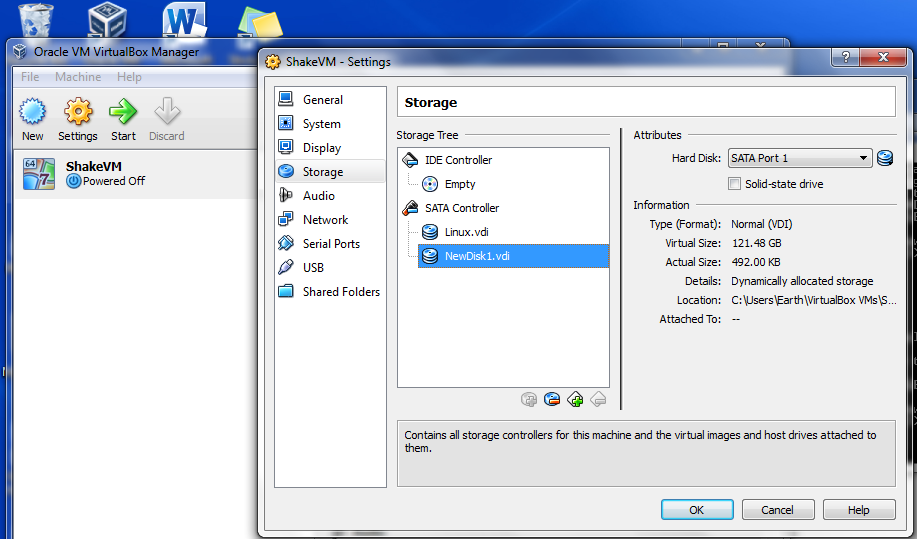Select the ShakeVM machine icon
This screenshot has height=539, width=917.
[x=39, y=174]
